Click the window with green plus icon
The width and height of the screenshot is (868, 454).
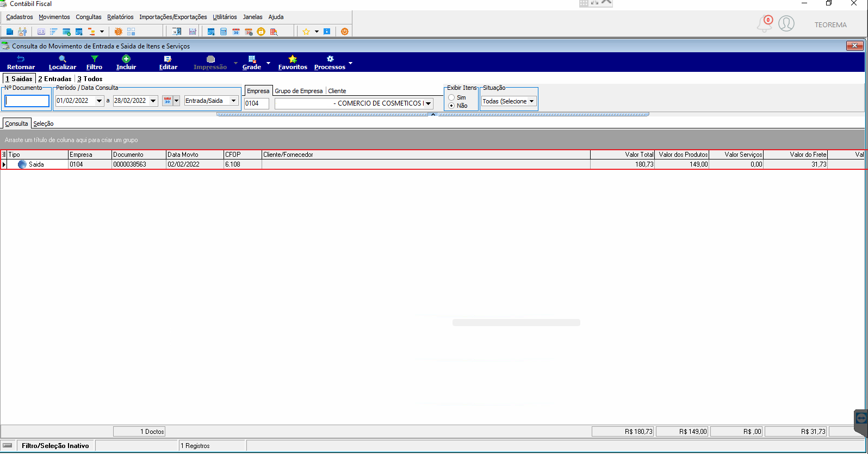pyautogui.click(x=66, y=32)
